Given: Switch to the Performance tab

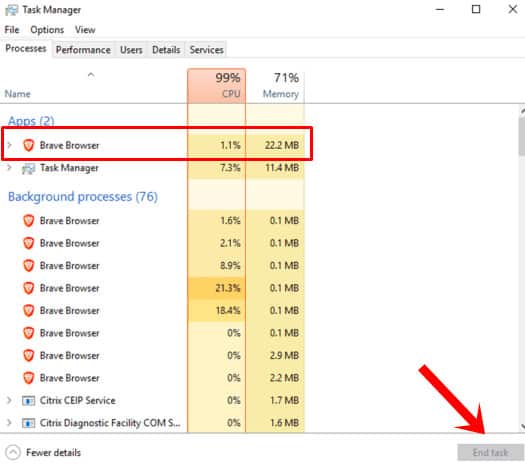Looking at the screenshot, I should coord(83,50).
